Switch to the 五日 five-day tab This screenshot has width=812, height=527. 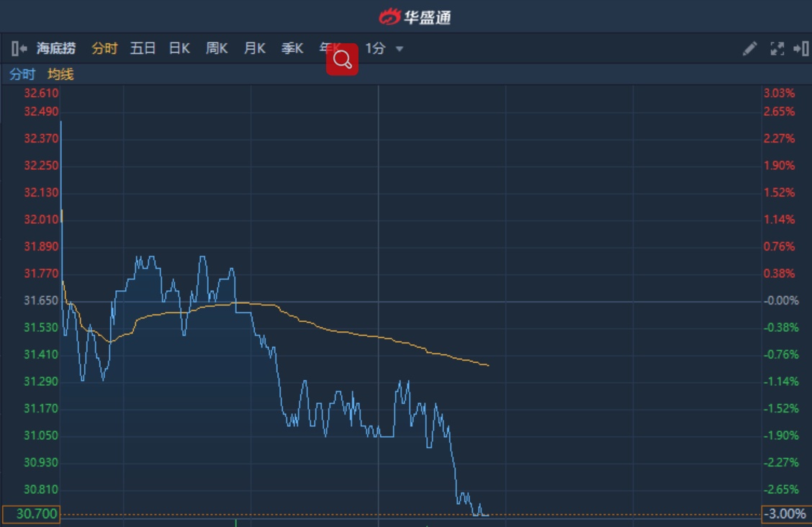143,49
